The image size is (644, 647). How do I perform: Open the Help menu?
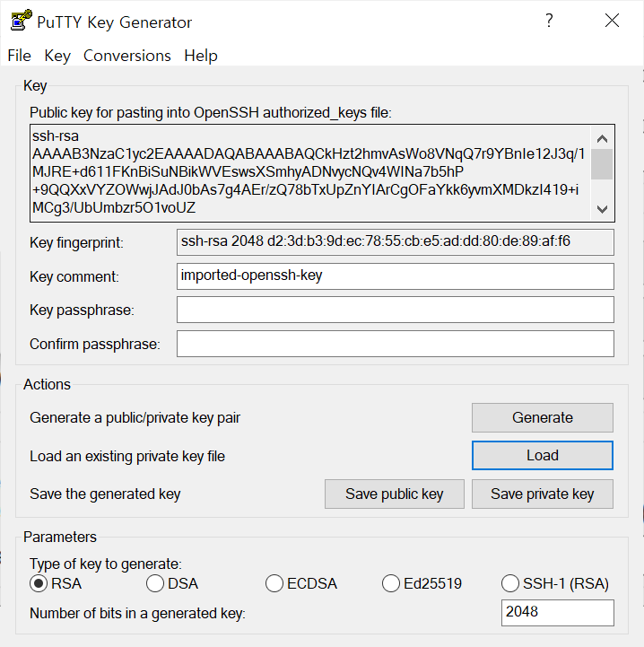pos(201,56)
